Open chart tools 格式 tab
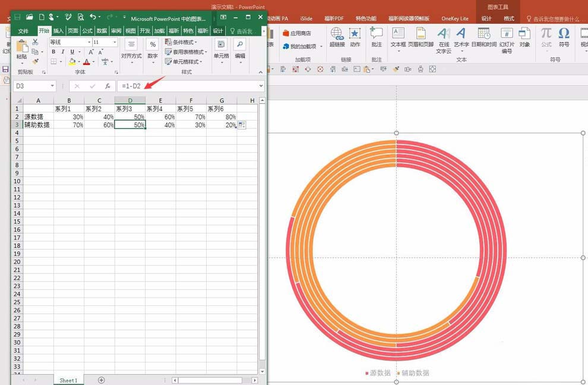This screenshot has width=588, height=385. [x=508, y=18]
